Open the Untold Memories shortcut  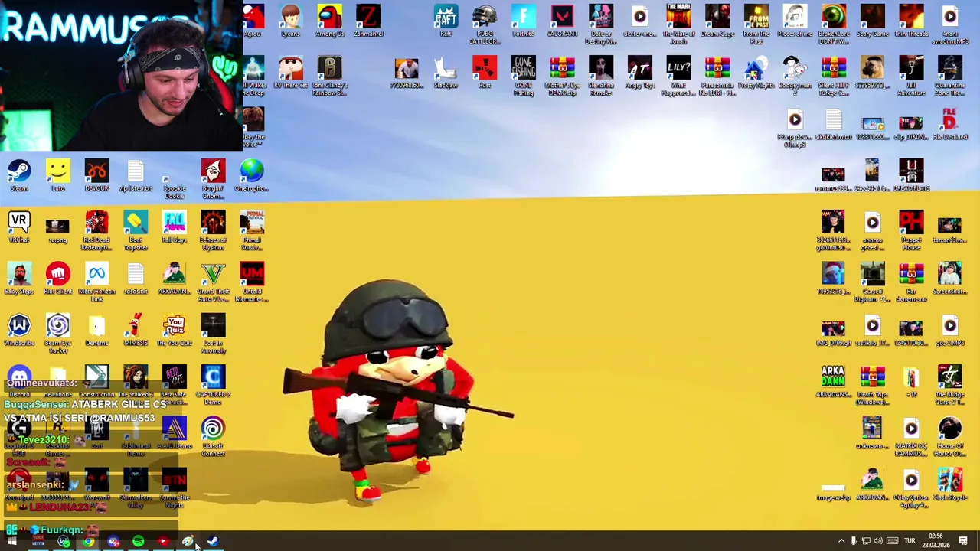(x=252, y=282)
